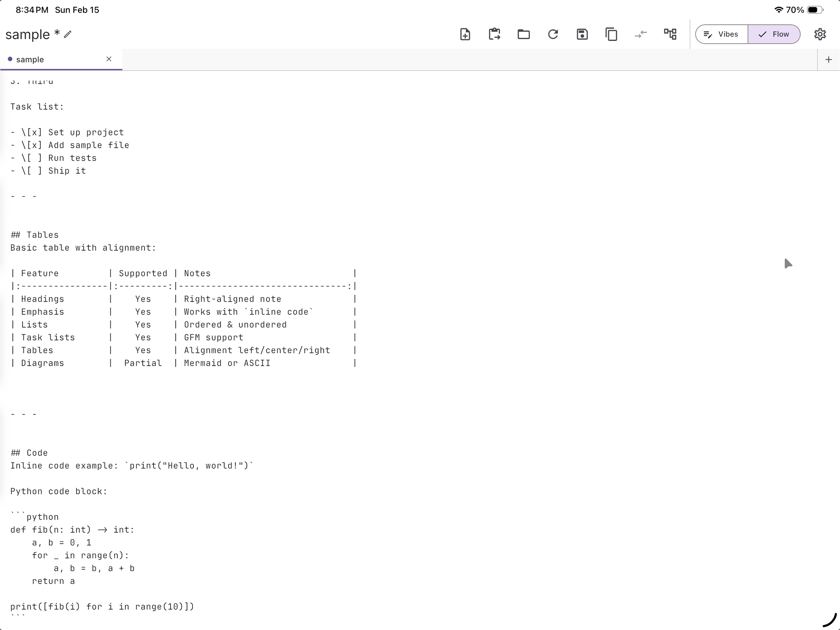Open the document structure tree icon
Viewport: 840px width, 630px height.
(x=670, y=34)
